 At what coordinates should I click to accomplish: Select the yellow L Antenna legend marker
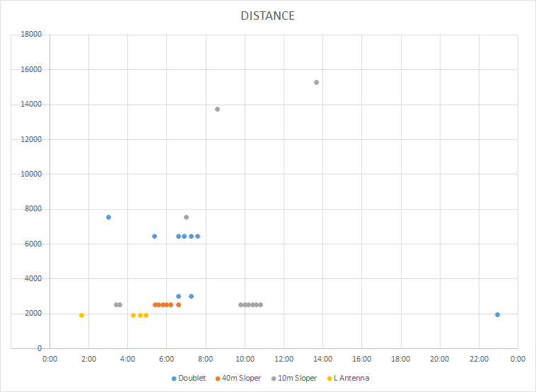click(330, 379)
